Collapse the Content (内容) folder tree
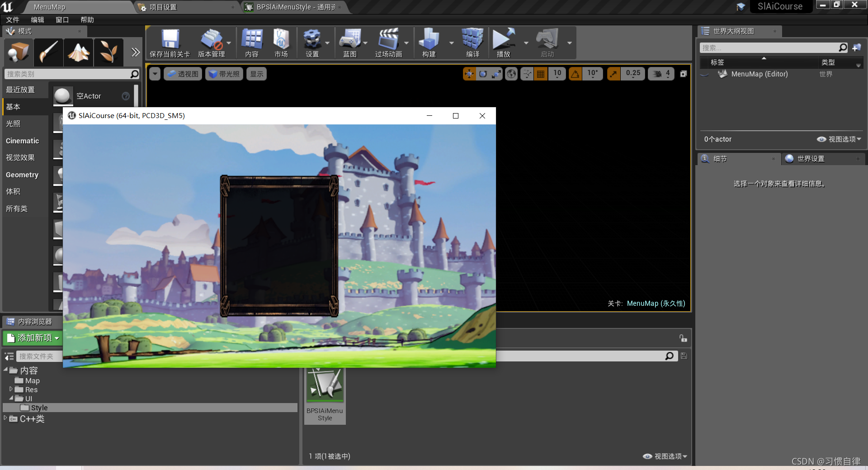868x470 pixels. pyautogui.click(x=6, y=370)
